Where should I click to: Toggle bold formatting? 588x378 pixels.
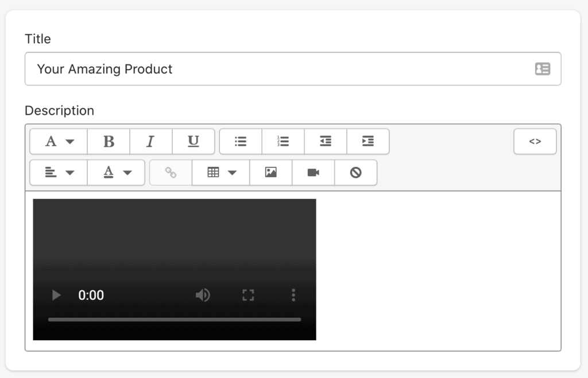(x=109, y=142)
